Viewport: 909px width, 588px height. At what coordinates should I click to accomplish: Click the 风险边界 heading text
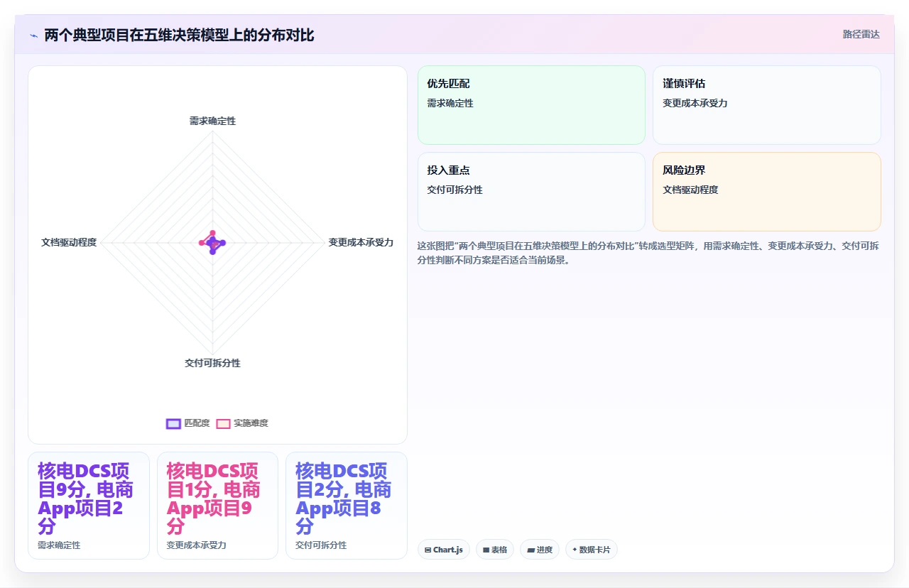point(684,170)
